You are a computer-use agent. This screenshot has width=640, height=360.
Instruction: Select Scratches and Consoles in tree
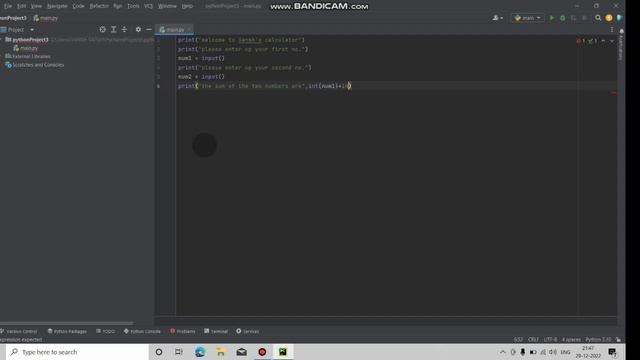(35, 65)
